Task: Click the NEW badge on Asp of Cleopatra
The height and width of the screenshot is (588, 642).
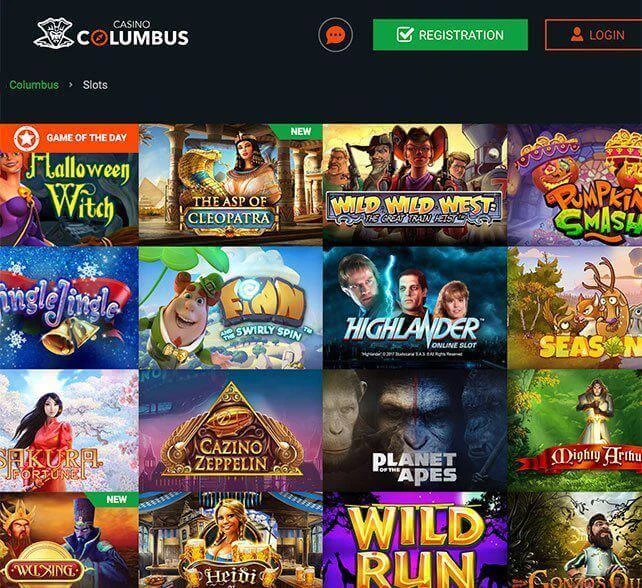Action: tap(301, 131)
